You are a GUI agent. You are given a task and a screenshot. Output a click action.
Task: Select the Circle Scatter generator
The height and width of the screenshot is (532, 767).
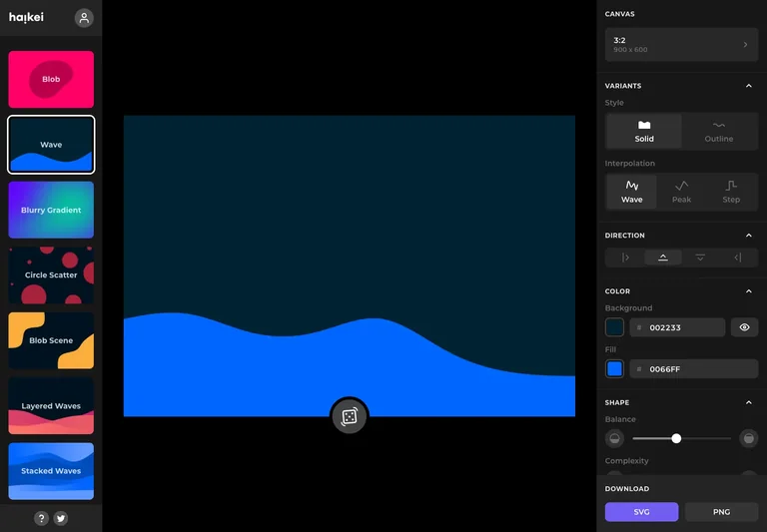(51, 275)
